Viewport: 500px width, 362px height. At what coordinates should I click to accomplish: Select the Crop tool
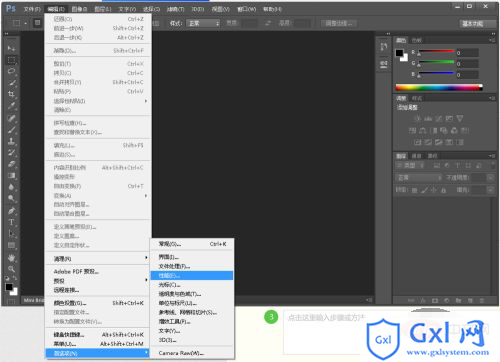(11, 94)
